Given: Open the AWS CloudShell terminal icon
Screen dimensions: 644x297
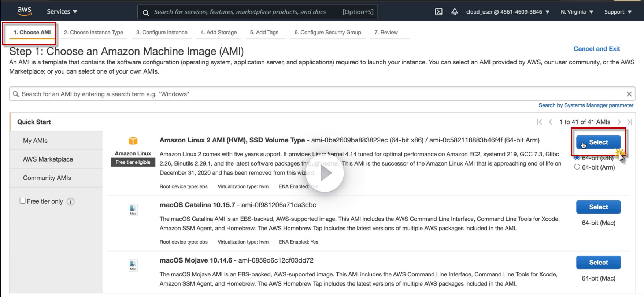Looking at the screenshot, I should click(438, 12).
